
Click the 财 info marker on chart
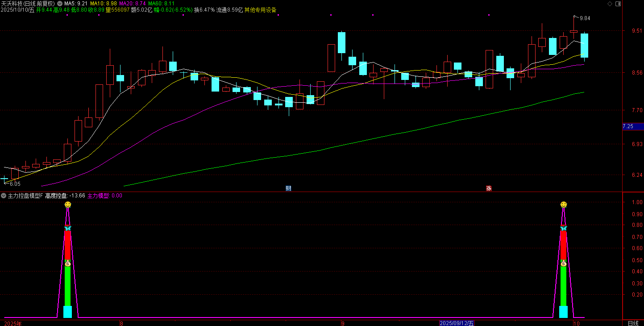click(x=288, y=188)
